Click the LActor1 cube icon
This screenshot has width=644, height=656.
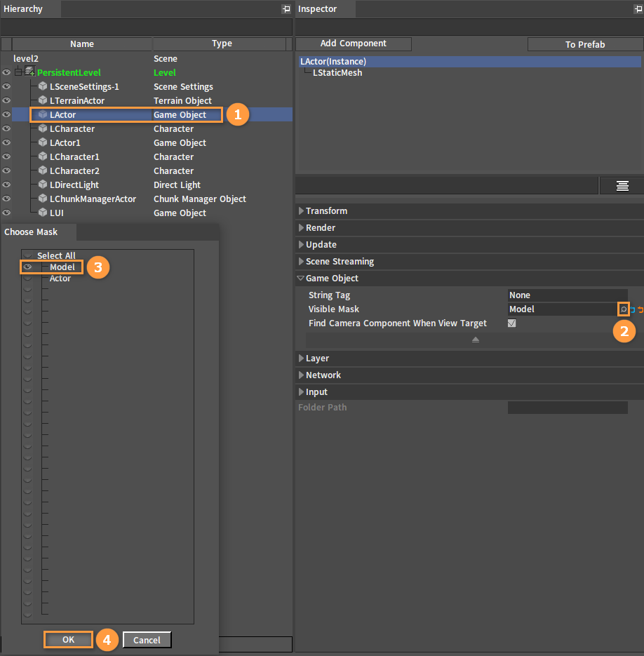43,142
